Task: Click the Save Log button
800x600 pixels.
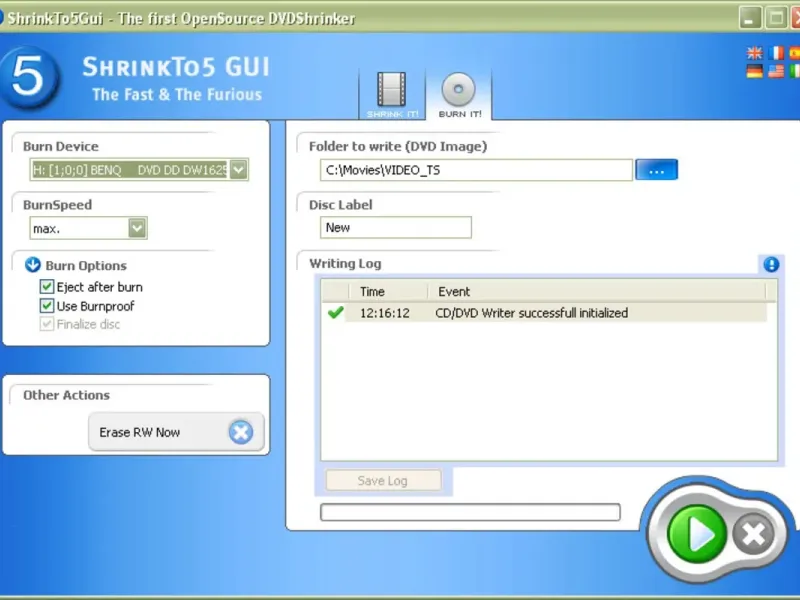Action: click(x=383, y=481)
